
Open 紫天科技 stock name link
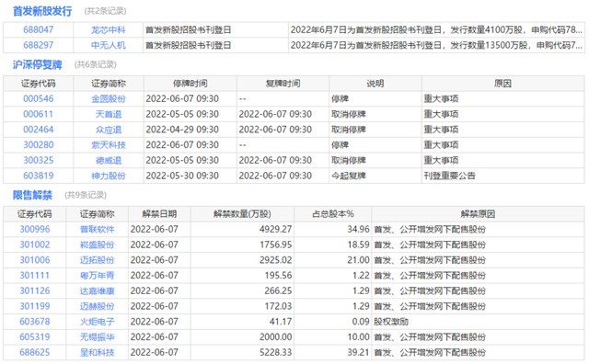[109, 145]
